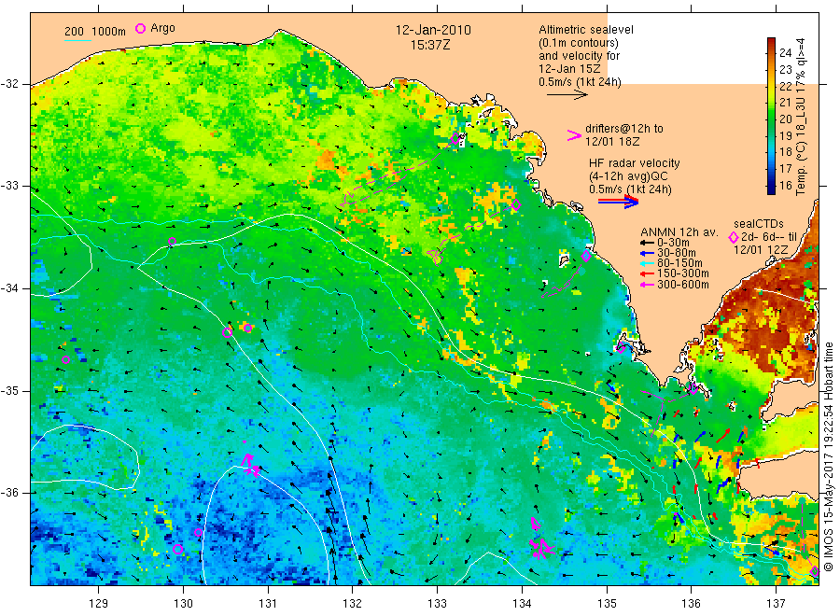
Task: Select seal CTD diamond near 136°E, -35
Action: click(x=693, y=389)
